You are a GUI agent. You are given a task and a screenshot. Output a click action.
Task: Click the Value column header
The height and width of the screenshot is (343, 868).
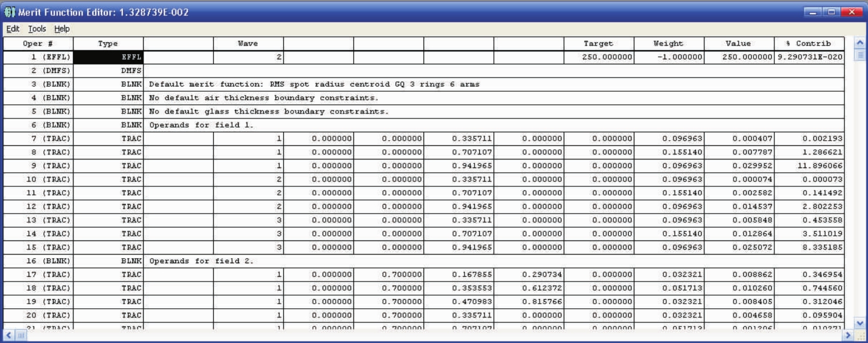739,44
